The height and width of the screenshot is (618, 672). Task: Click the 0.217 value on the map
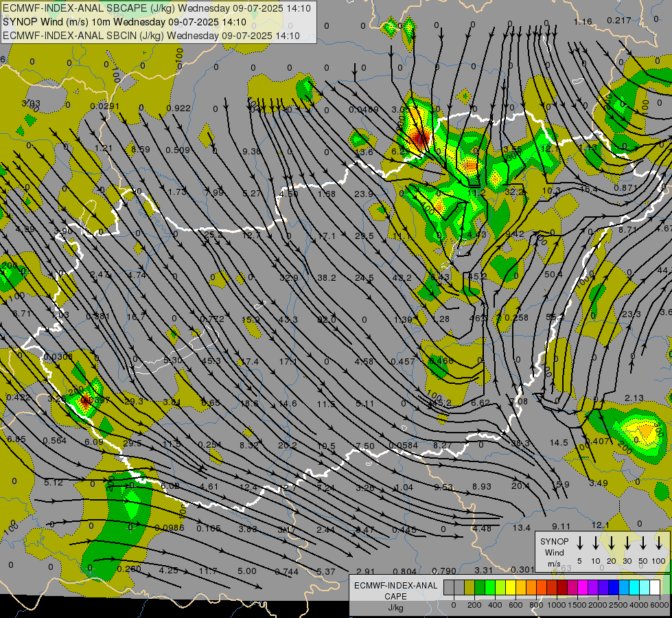point(619,20)
